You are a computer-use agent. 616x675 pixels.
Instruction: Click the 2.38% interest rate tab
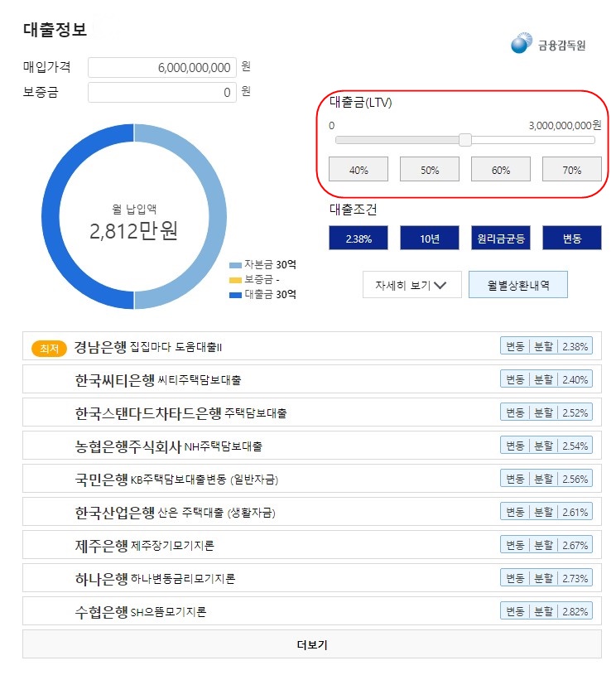[357, 238]
